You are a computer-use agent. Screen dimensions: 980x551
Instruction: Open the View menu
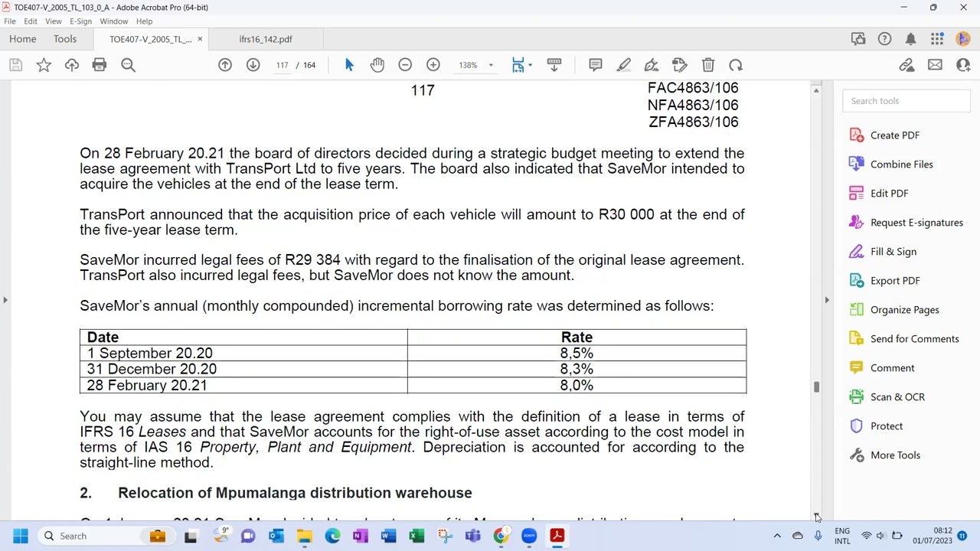(x=54, y=21)
